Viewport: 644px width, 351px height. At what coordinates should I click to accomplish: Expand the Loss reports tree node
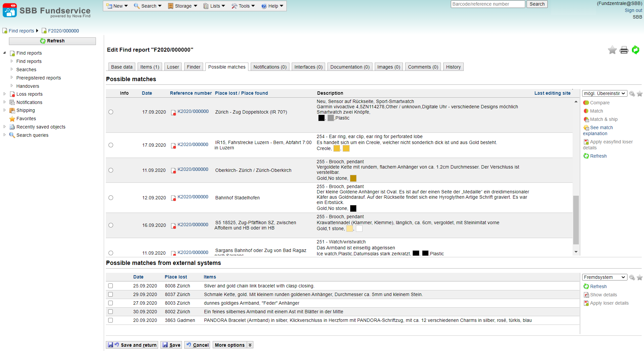tap(5, 94)
